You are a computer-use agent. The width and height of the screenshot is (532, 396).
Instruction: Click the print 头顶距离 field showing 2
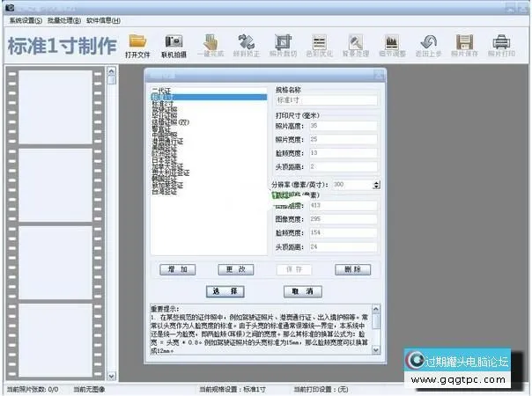(x=343, y=166)
